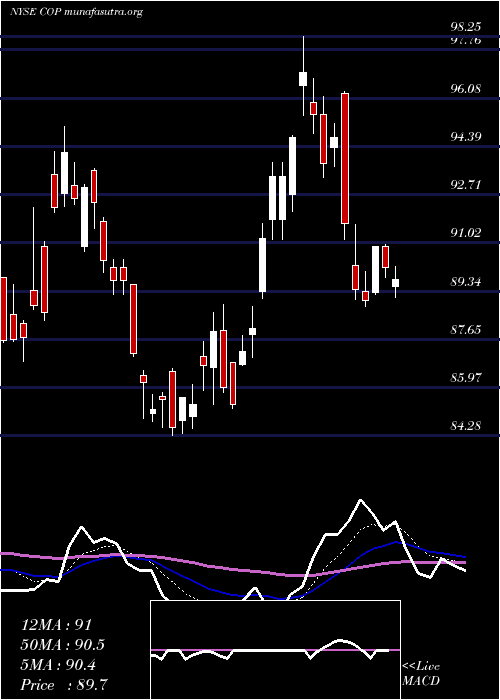Viewport: 500px width, 700px height.
Task: Click the last white candlestick on the right
Action: (396, 282)
